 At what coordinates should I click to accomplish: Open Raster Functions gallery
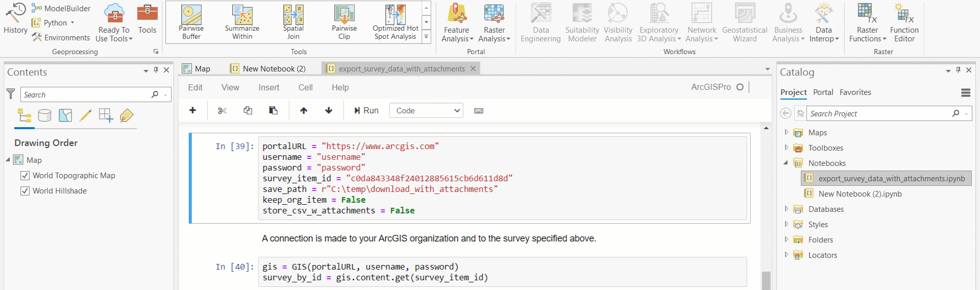tap(868, 23)
